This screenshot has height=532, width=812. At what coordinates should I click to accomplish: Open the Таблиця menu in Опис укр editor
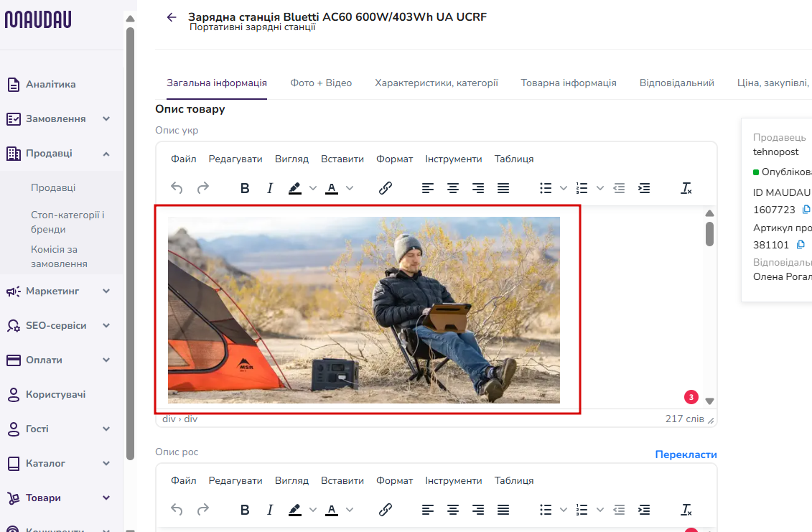[x=514, y=159]
